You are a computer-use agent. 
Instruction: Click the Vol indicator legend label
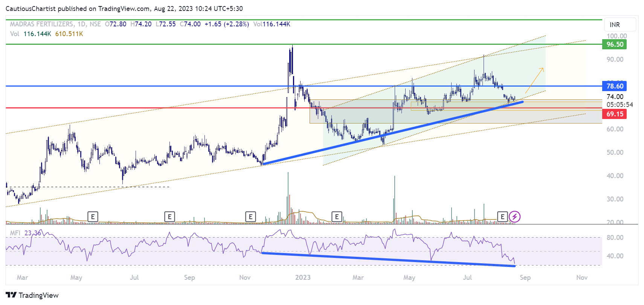15,34
